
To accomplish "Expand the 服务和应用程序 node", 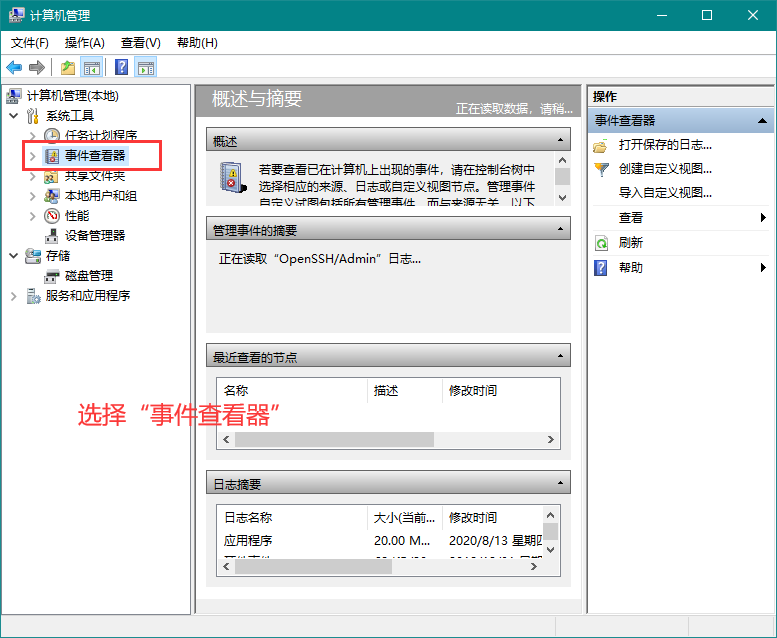I will tap(14, 296).
